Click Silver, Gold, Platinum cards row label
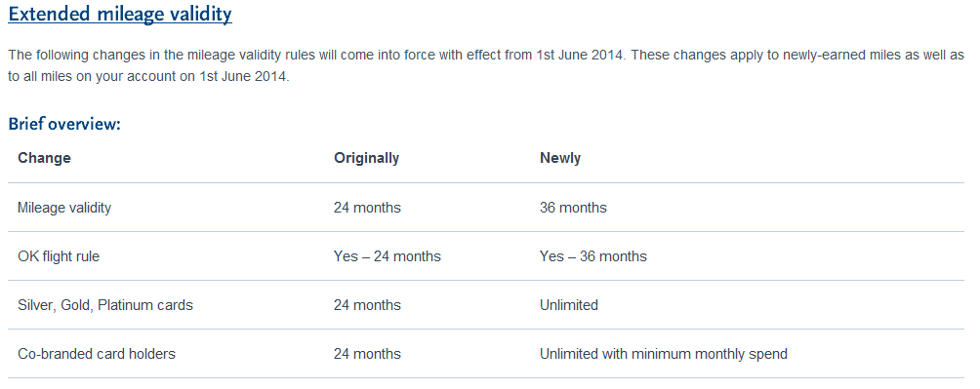Screen dimensions: 980x389 (x=105, y=305)
